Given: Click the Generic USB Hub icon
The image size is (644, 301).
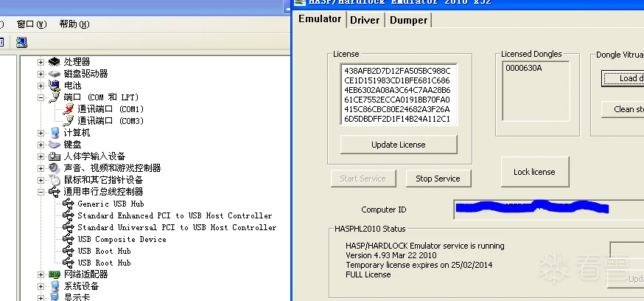Looking at the screenshot, I should [69, 204].
